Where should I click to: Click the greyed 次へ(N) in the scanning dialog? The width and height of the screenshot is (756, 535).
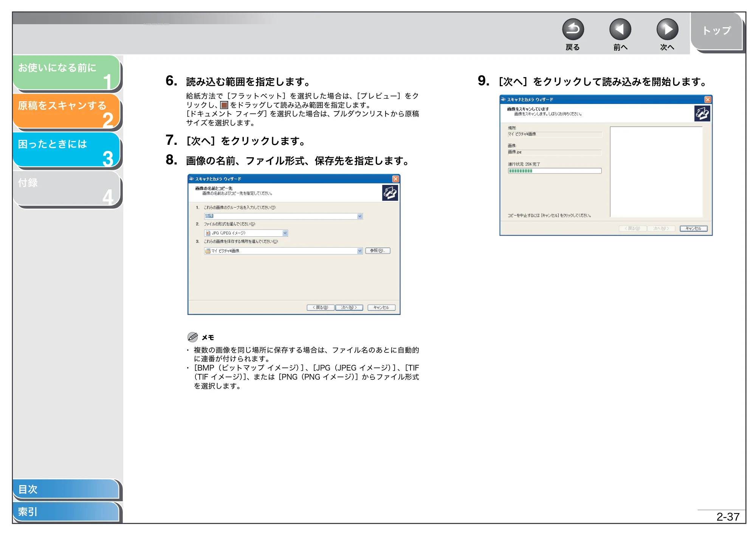tap(661, 228)
